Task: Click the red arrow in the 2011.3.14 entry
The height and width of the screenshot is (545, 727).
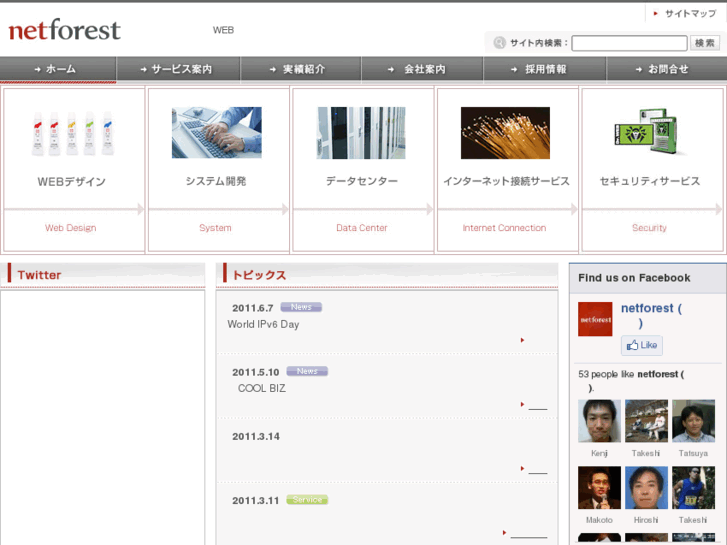Action: pyautogui.click(x=523, y=468)
